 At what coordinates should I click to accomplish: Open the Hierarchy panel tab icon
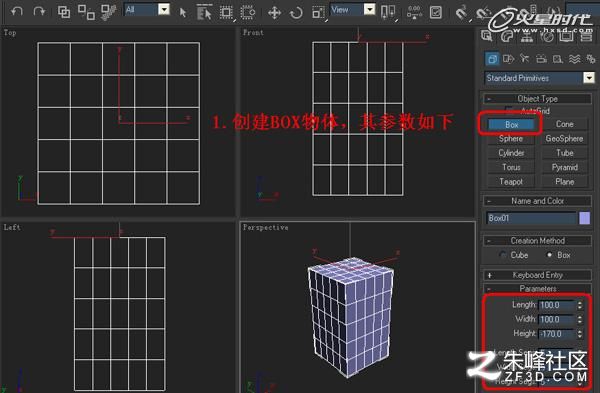[x=527, y=36]
